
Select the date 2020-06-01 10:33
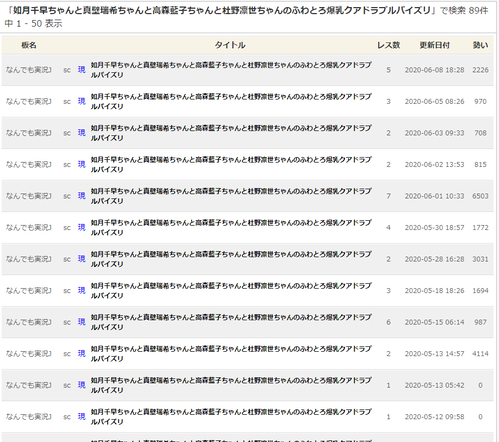(x=434, y=196)
